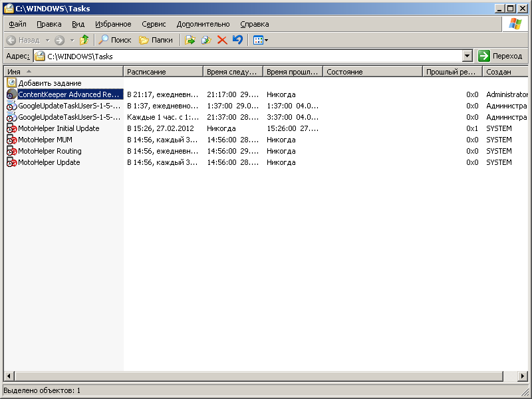Select the MotoHelper MUM task icon
This screenshot has height=399, width=532.
point(11,140)
